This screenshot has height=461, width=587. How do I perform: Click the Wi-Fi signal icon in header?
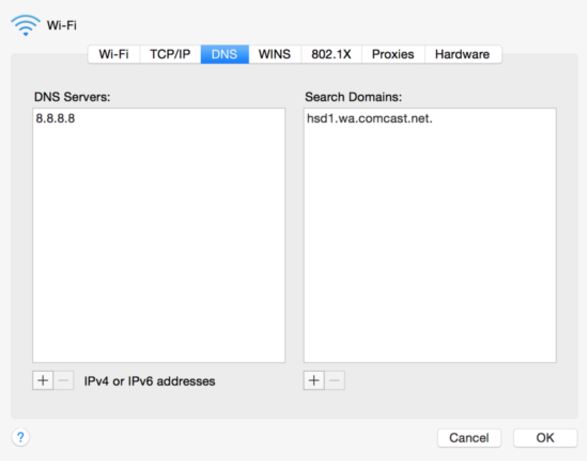[25, 25]
